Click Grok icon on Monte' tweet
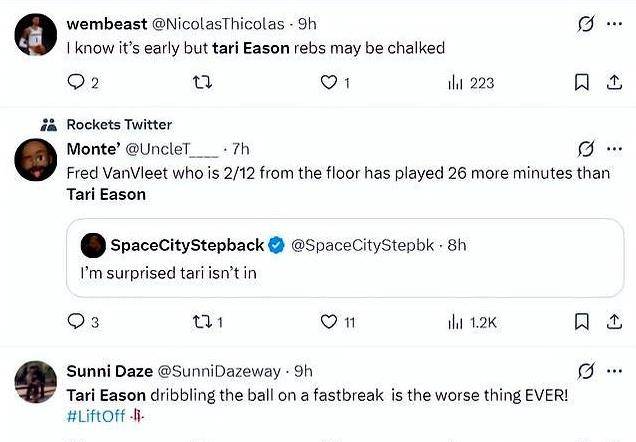This screenshot has width=636, height=442. (x=586, y=149)
